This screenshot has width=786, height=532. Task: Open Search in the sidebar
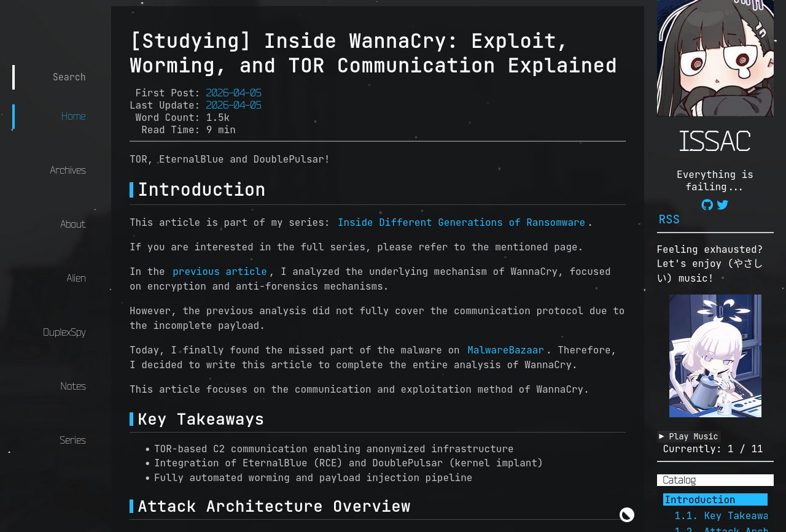point(69,77)
